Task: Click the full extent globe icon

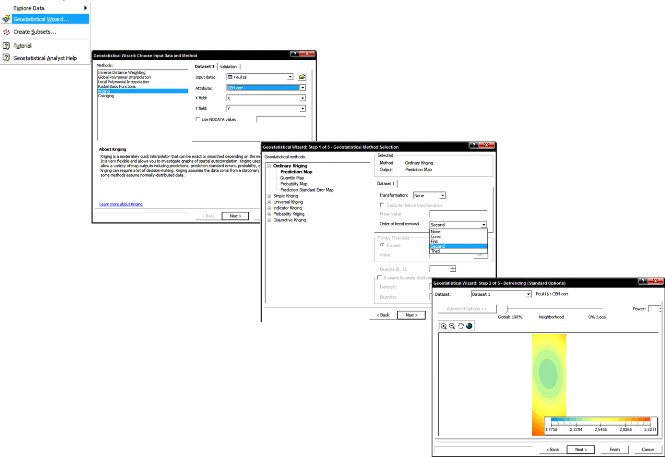Action: point(469,326)
